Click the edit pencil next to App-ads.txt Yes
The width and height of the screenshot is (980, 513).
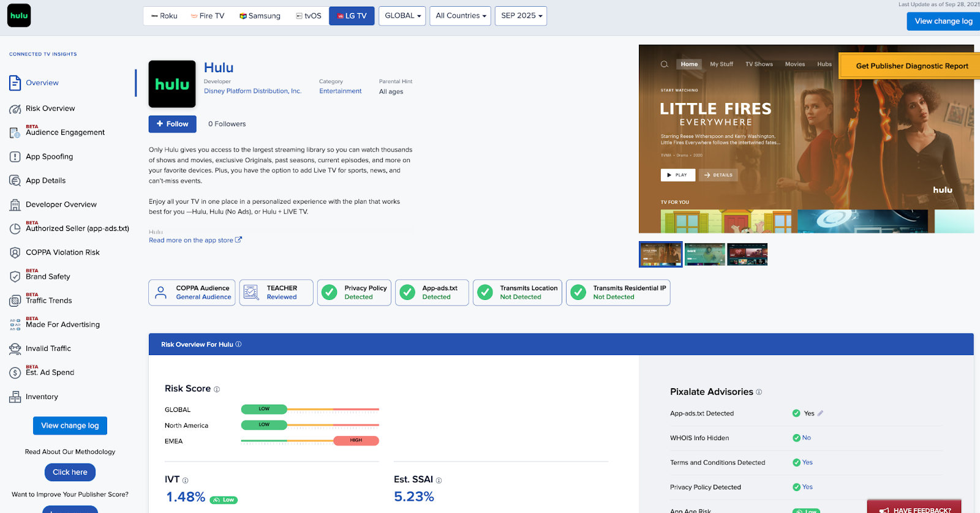[820, 413]
